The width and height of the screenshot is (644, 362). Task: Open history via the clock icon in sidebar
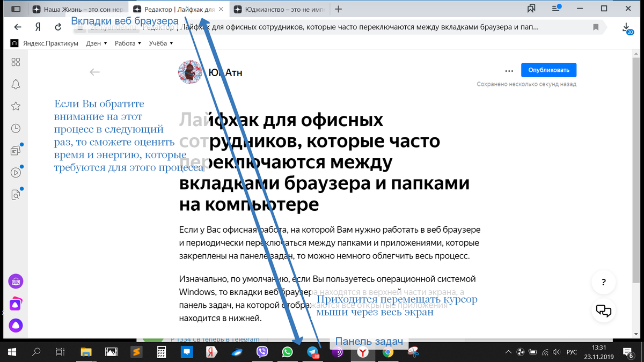[x=16, y=128]
